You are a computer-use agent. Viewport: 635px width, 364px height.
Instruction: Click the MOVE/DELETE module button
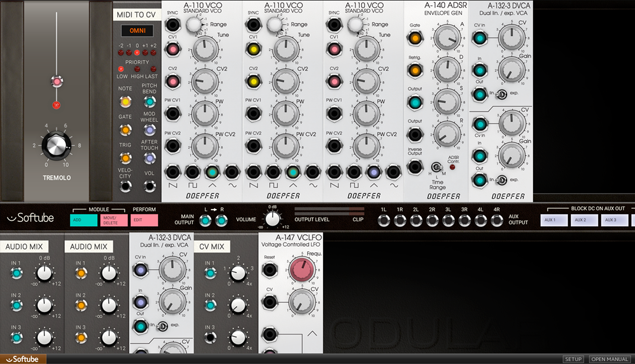pos(114,220)
